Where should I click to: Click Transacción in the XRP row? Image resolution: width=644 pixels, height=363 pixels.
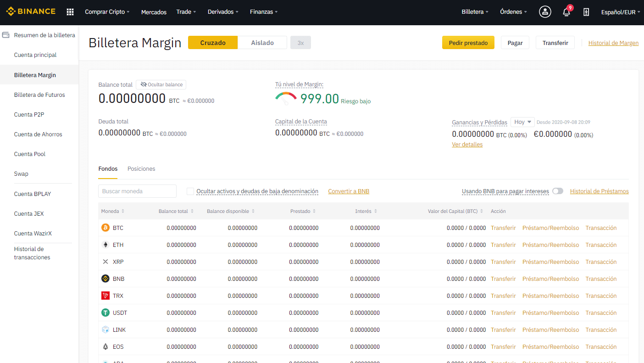click(x=601, y=262)
